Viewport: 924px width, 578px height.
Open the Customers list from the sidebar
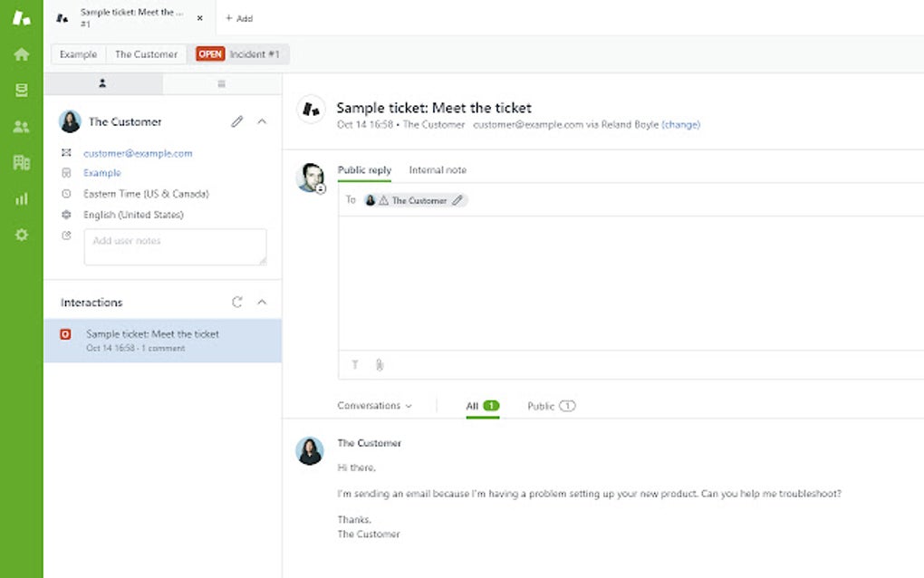[x=22, y=126]
